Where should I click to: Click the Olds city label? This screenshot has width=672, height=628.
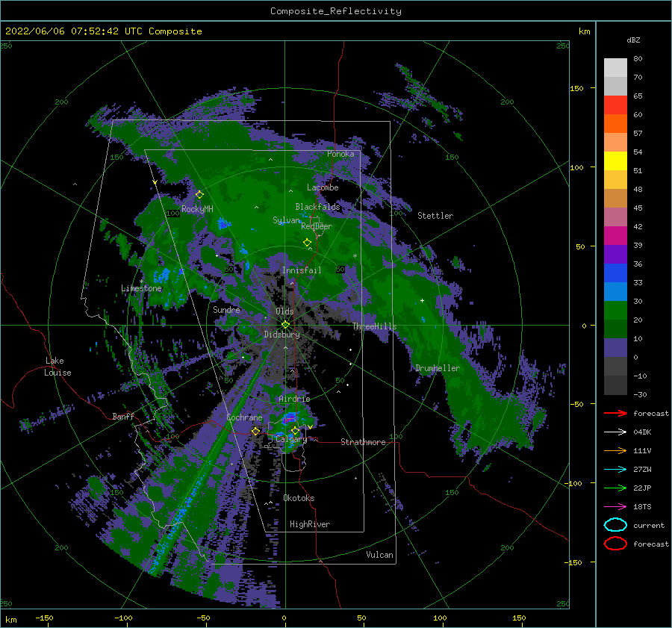click(x=284, y=311)
